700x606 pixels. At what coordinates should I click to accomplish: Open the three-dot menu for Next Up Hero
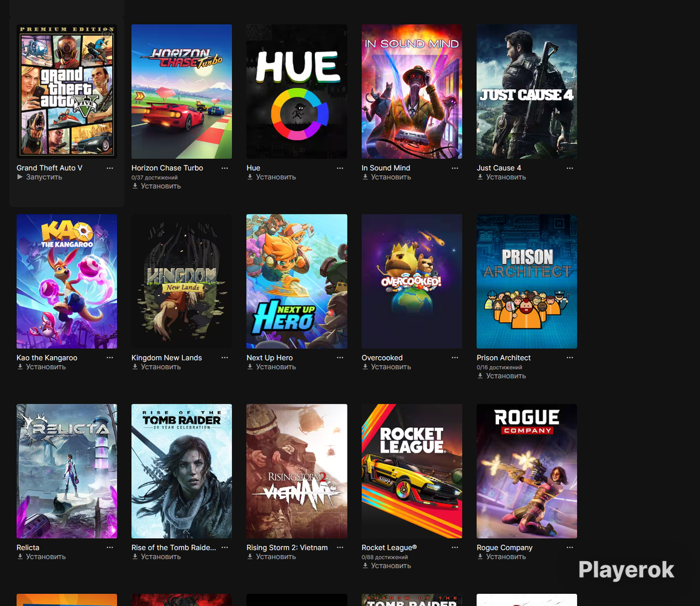[x=340, y=358]
